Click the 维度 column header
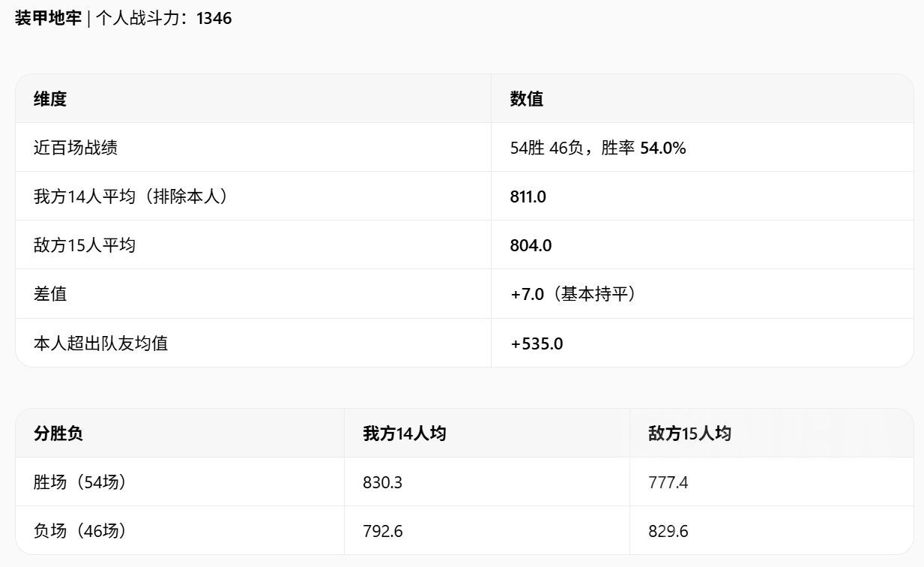Viewport: 924px width, 567px height. tap(50, 98)
